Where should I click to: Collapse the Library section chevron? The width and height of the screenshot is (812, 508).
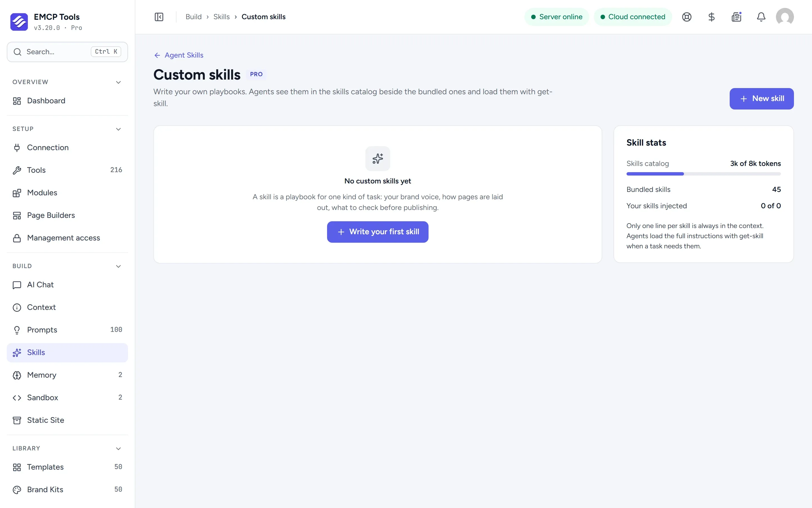pyautogui.click(x=118, y=448)
